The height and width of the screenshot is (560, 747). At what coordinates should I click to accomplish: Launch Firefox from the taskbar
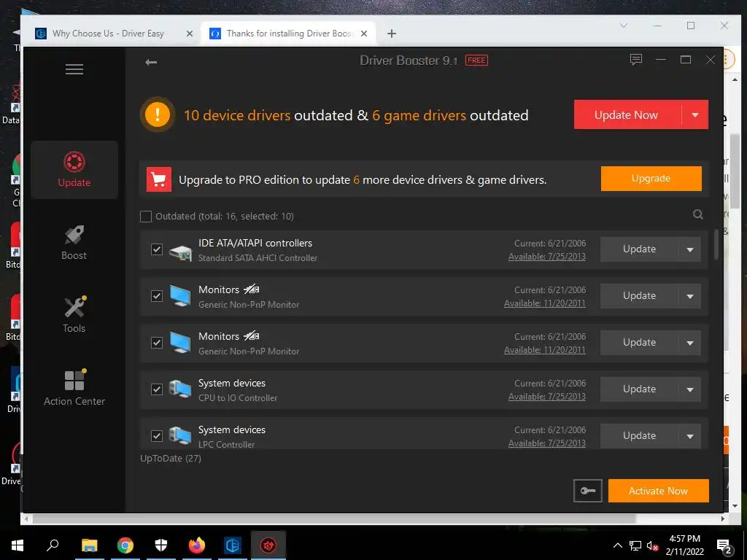tap(197, 545)
